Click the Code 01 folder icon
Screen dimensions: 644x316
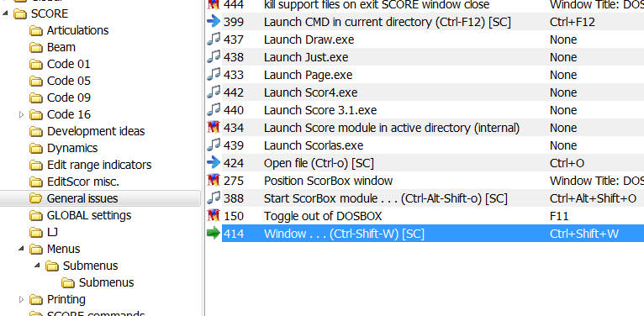pyautogui.click(x=36, y=65)
